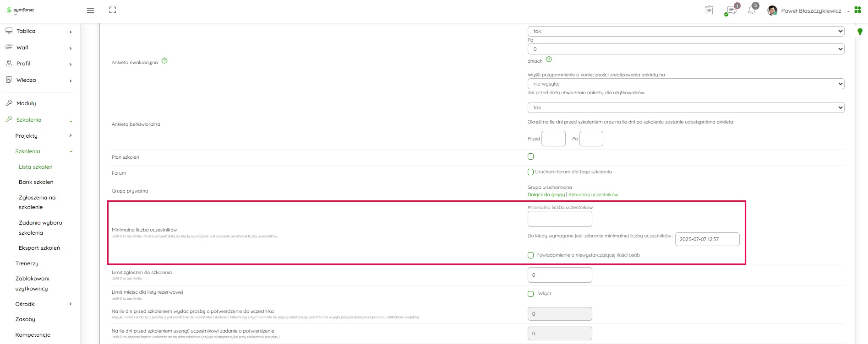Image resolution: width=868 pixels, height=344 pixels.
Task: Expand the Projekty sidebar submenu
Action: point(70,136)
